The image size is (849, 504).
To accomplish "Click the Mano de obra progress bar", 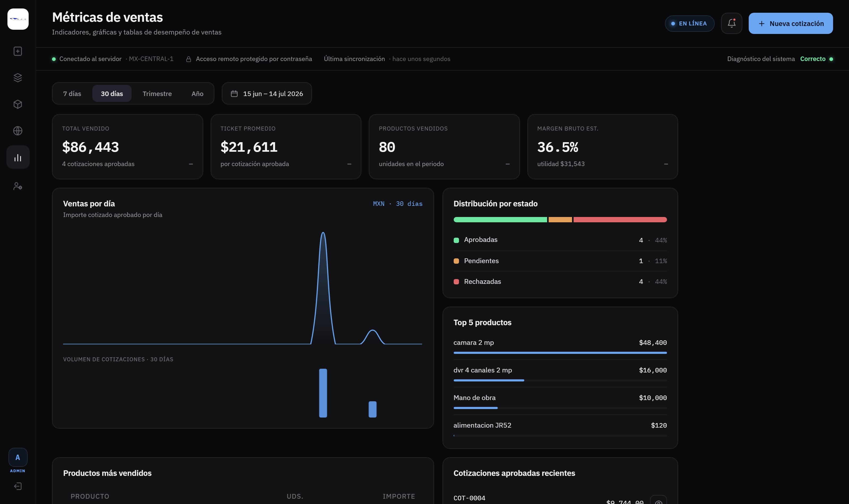I will tap(560, 408).
